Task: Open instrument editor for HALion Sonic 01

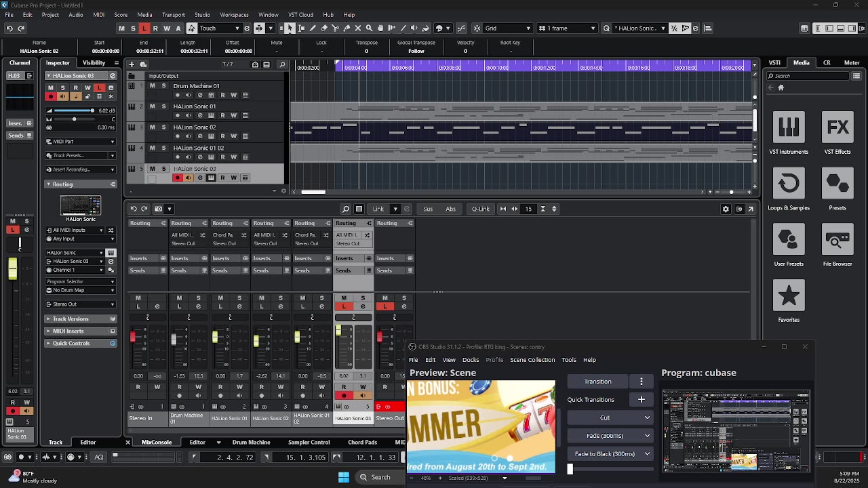Action: 211,115
